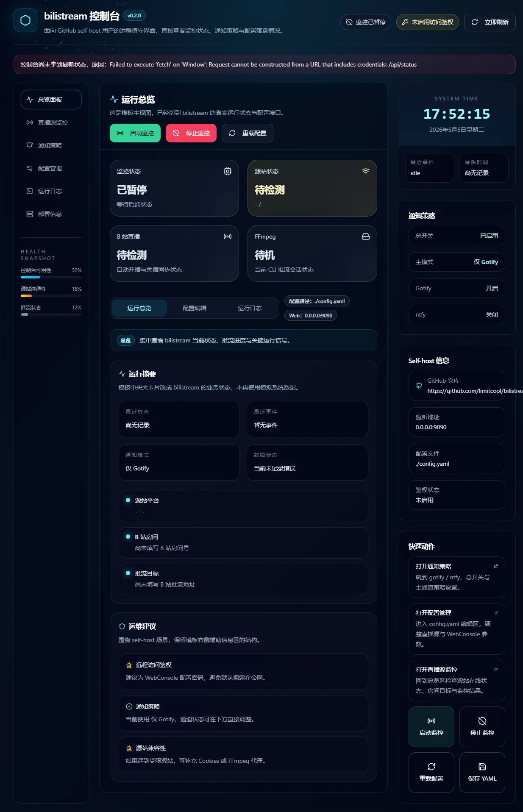Image resolution: width=523 pixels, height=812 pixels.
Task: Toggle the 总开关 已启用 row
Action: 457,236
